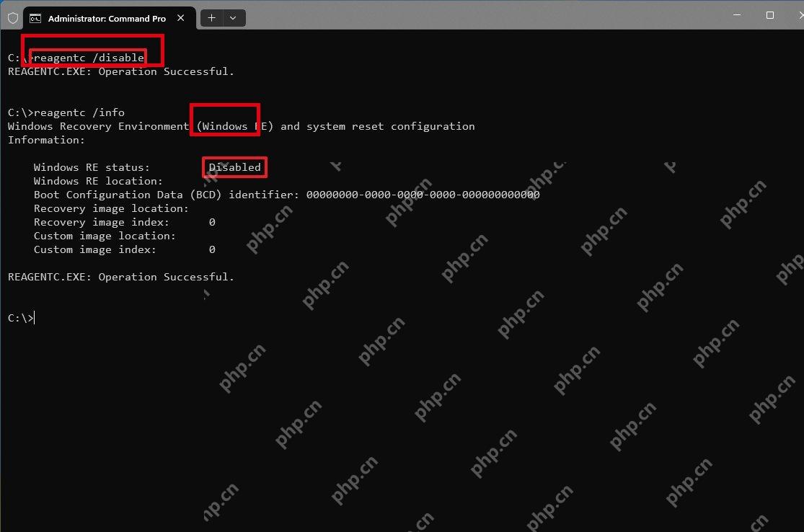This screenshot has width=804, height=532.
Task: Click the Command Prompt tab icon
Action: pos(35,19)
